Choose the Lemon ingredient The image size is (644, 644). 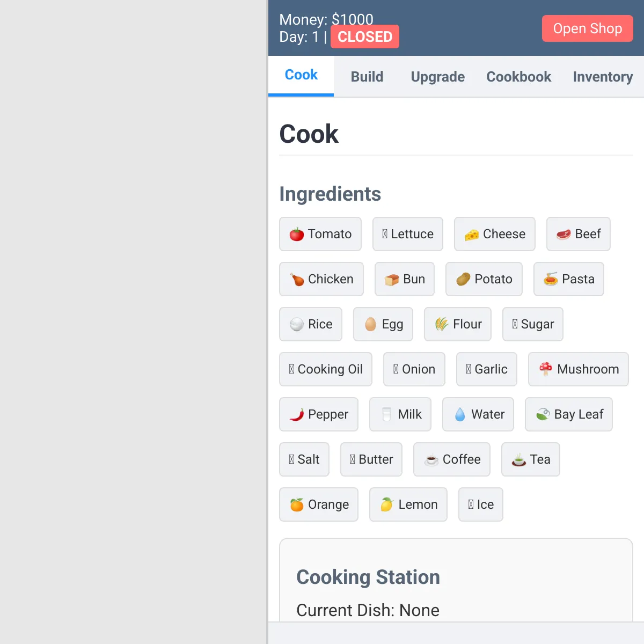tap(408, 504)
